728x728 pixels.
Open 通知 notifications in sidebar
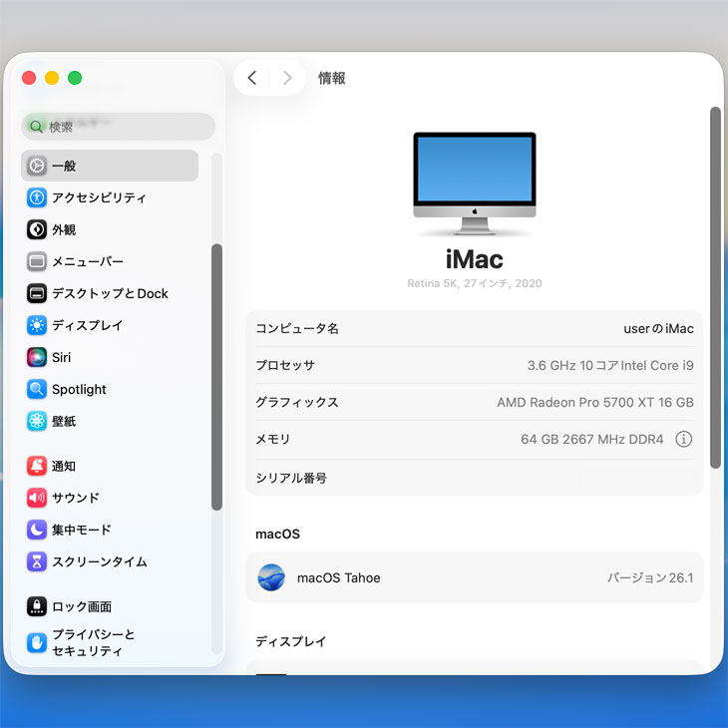click(64, 466)
